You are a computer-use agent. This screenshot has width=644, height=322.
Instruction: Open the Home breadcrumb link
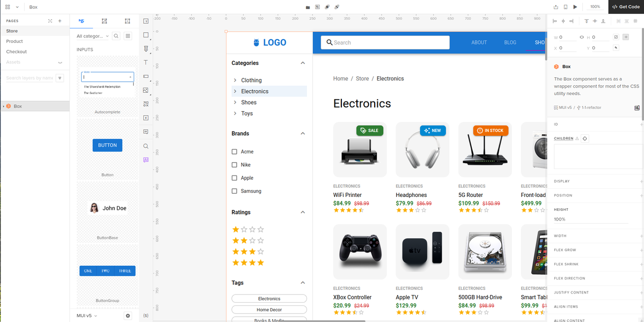pyautogui.click(x=340, y=78)
